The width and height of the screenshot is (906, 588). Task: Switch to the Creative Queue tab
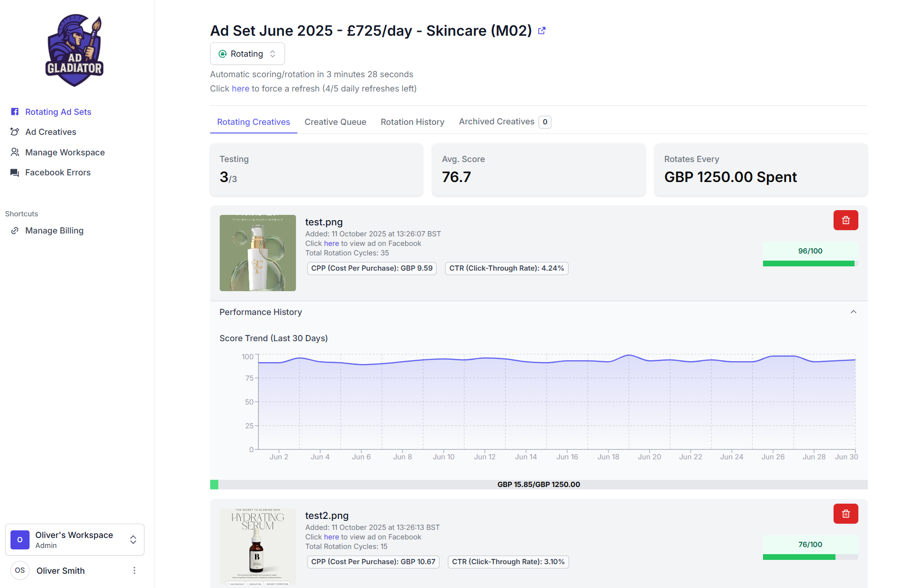click(335, 122)
